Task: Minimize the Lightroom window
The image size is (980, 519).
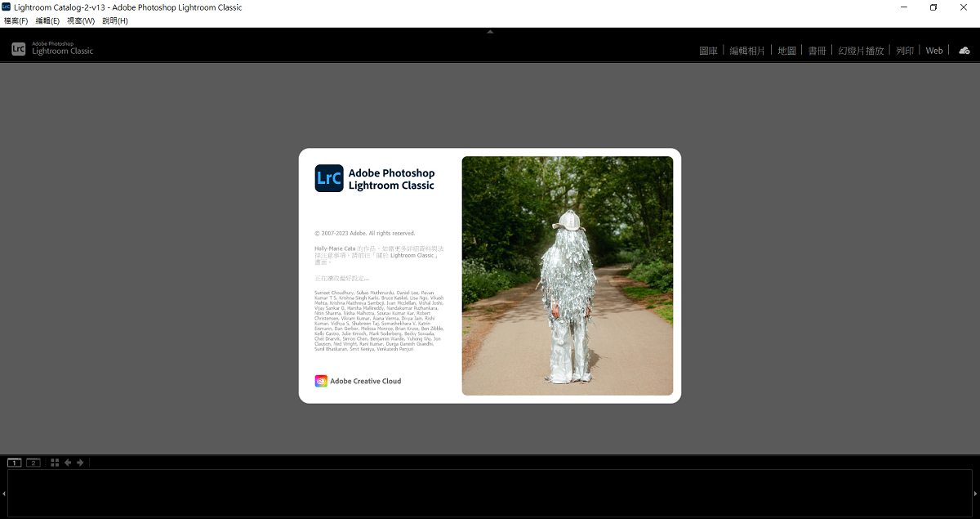Action: tap(904, 7)
